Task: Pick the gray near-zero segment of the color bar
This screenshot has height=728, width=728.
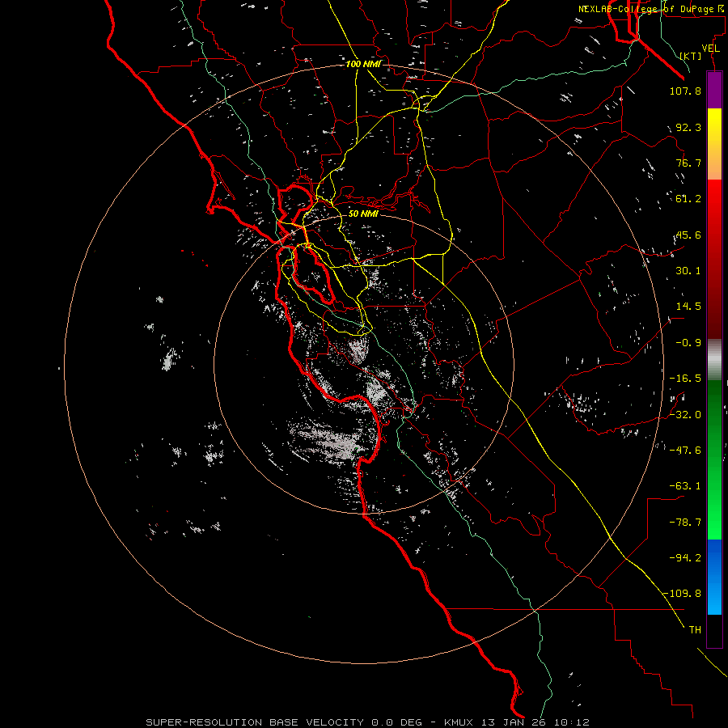Action: coord(714,360)
